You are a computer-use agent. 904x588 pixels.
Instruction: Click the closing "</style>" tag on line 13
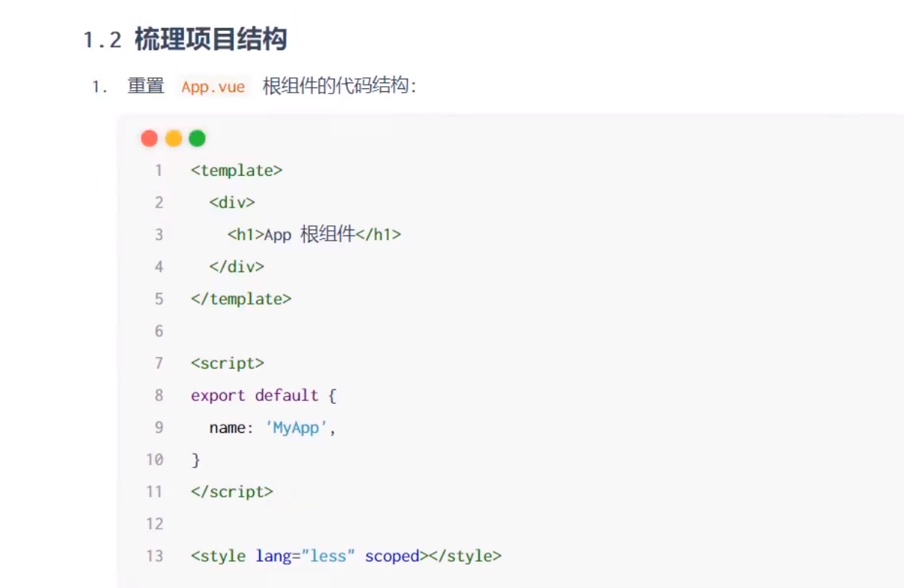[x=465, y=556]
